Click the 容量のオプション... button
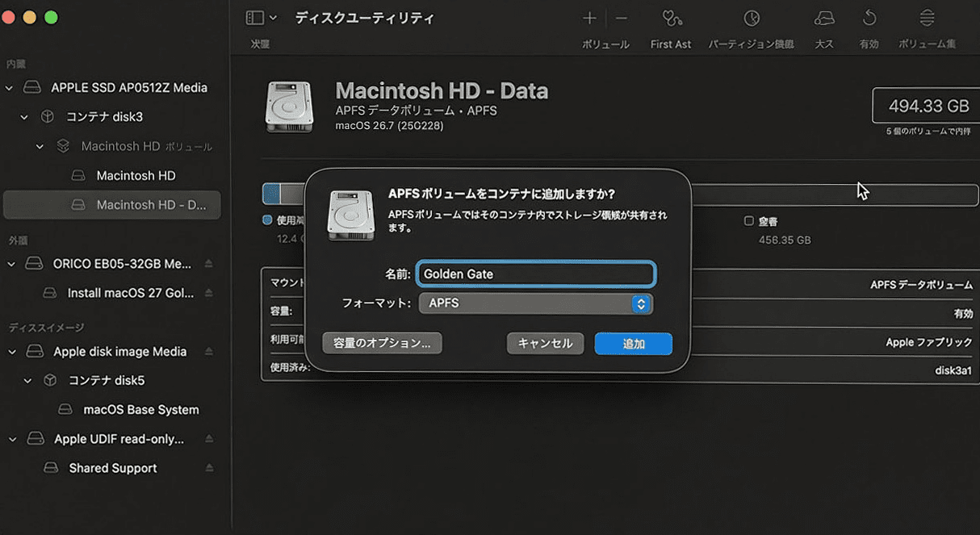This screenshot has height=535, width=980. [x=382, y=343]
